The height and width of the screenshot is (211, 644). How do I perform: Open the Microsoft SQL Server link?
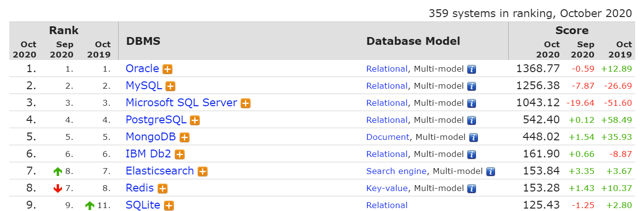point(182,103)
